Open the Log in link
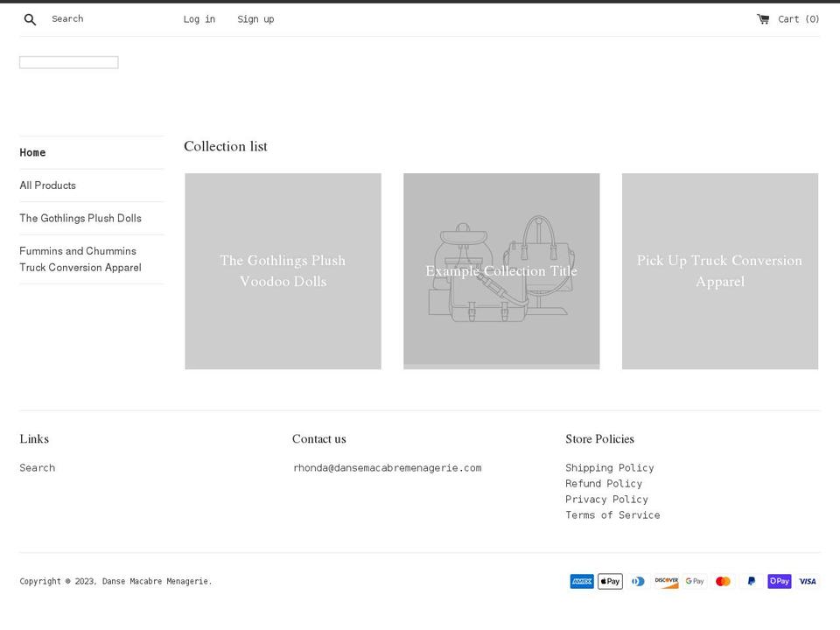The image size is (840, 630). coord(199,19)
